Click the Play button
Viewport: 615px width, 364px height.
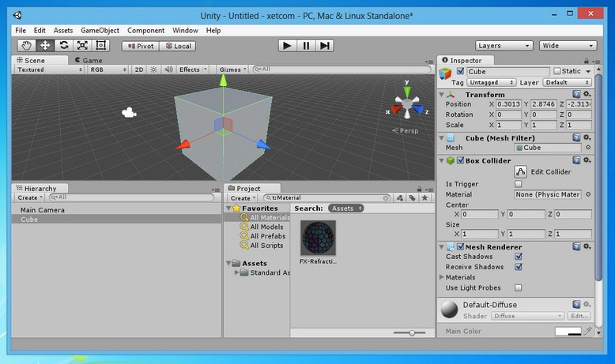click(287, 46)
